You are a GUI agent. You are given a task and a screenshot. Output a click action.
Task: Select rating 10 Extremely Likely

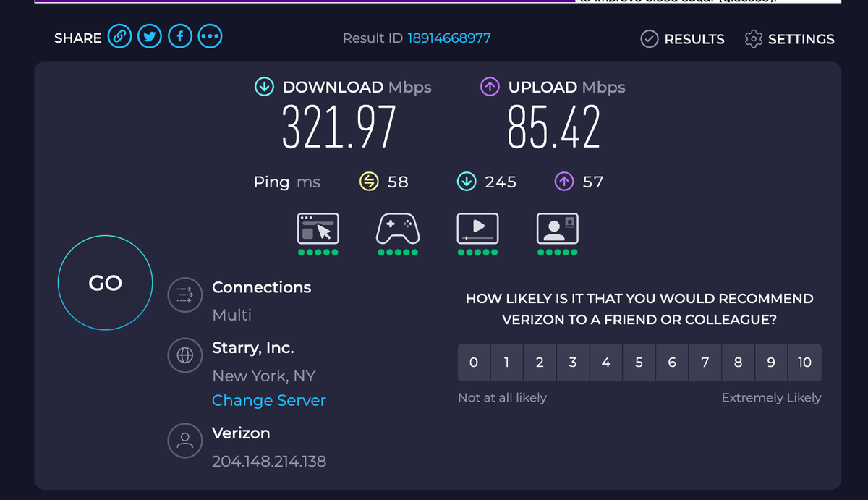pos(804,363)
